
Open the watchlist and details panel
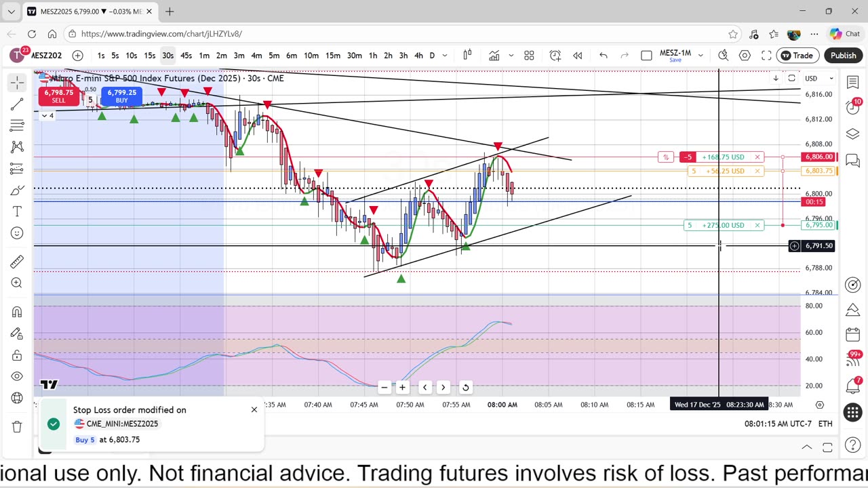point(852,82)
